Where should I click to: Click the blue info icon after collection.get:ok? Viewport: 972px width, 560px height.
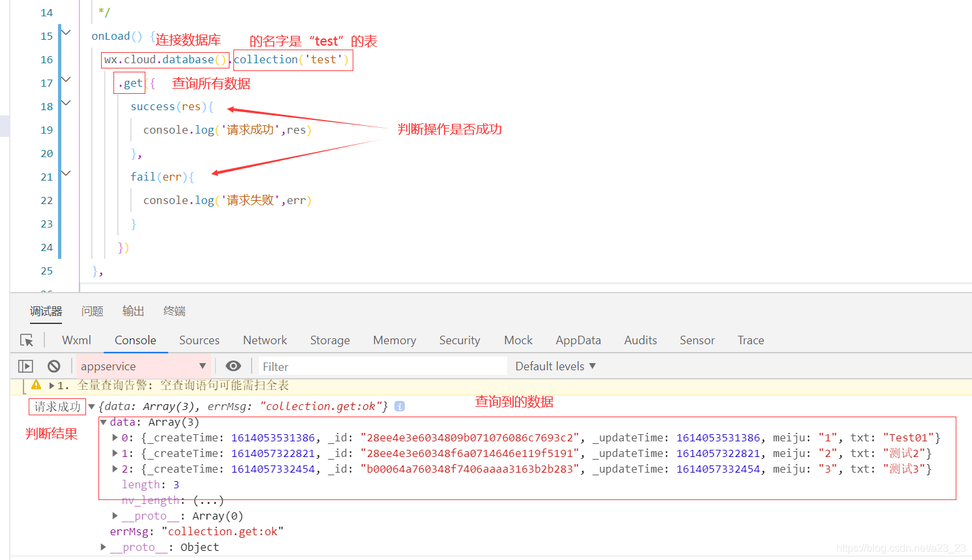tap(400, 406)
